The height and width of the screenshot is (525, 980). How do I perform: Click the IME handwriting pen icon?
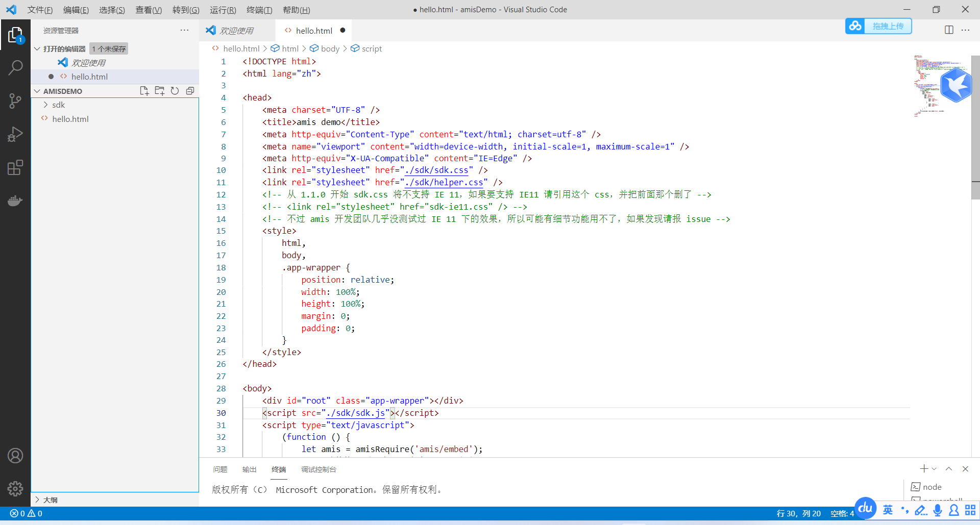click(x=921, y=510)
